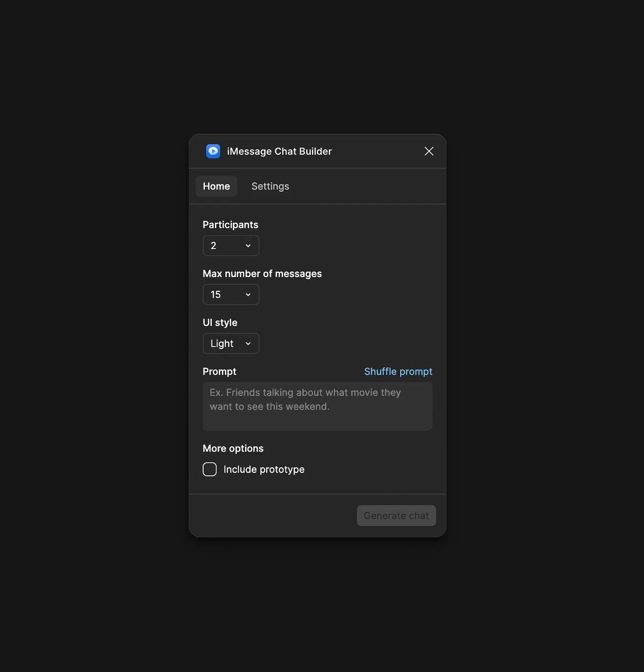The height and width of the screenshot is (672, 644).
Task: Open the Participants dropdown
Action: click(x=231, y=246)
